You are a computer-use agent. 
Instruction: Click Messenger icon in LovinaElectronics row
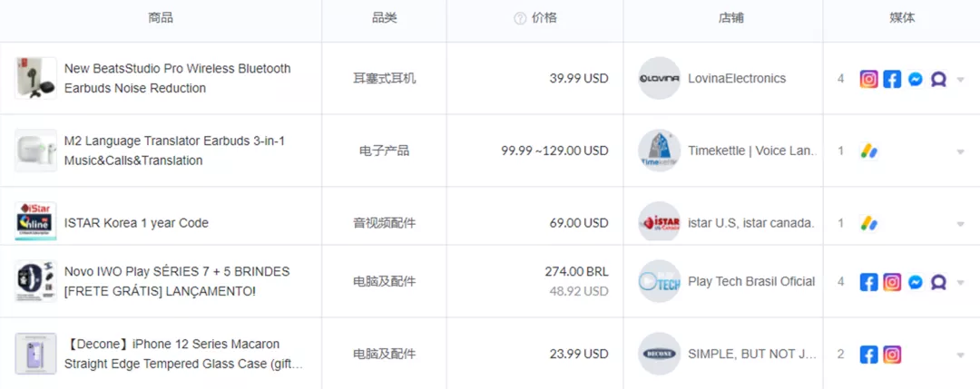(x=916, y=79)
